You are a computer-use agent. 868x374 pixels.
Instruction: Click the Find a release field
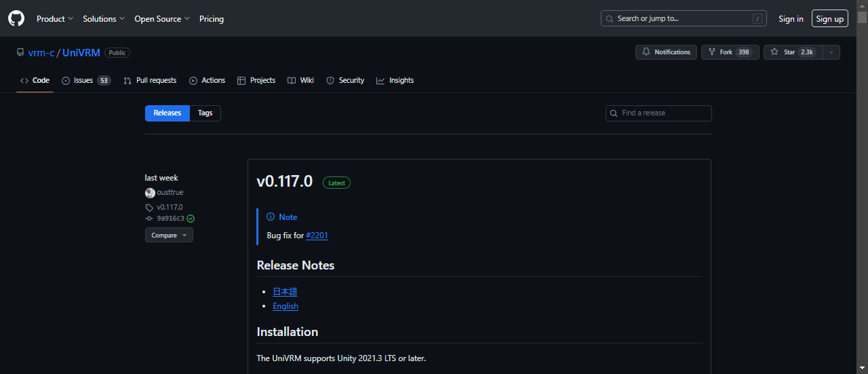tap(663, 113)
